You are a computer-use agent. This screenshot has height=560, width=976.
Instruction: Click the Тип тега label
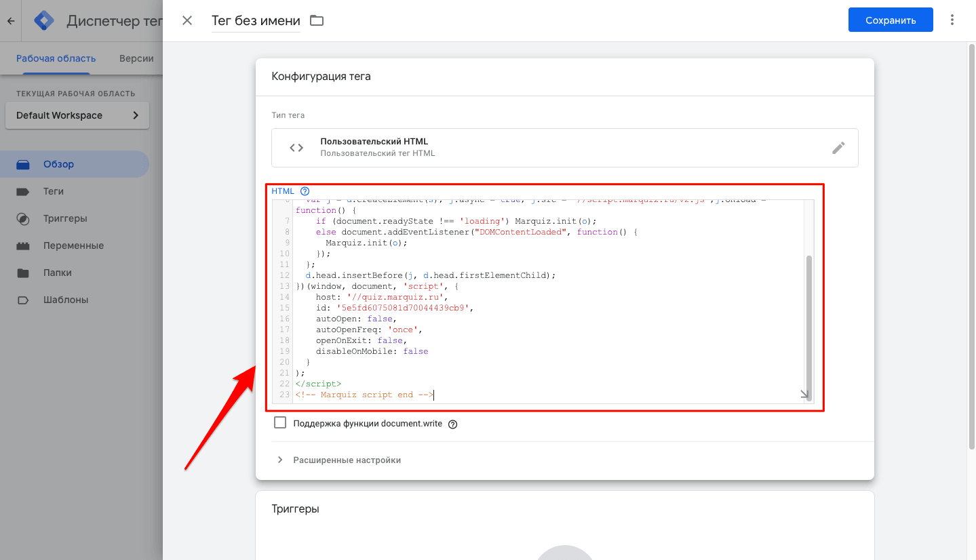click(x=288, y=115)
